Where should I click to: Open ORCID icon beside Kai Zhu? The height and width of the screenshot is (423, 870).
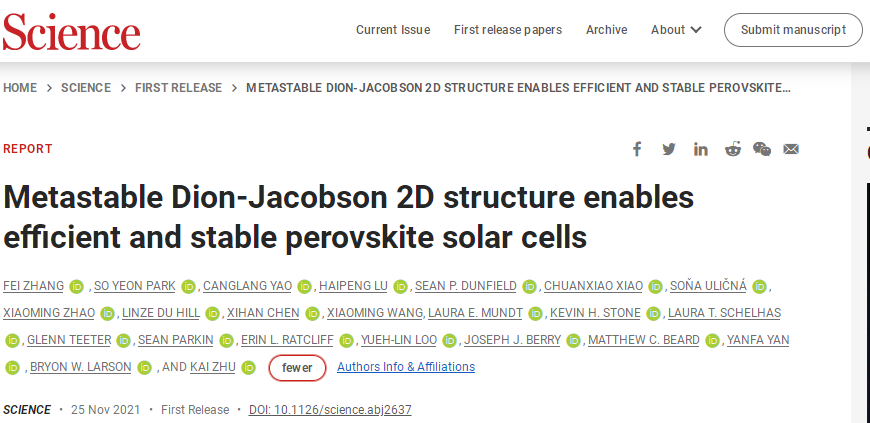(249, 367)
